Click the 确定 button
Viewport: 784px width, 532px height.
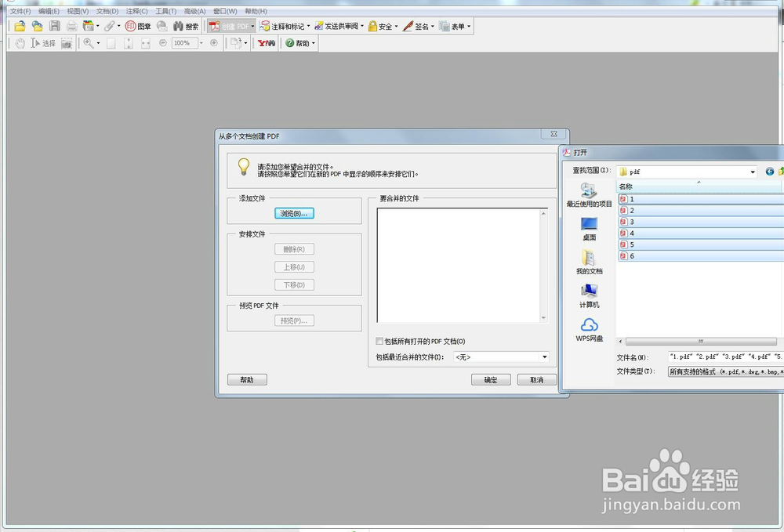pyautogui.click(x=491, y=380)
